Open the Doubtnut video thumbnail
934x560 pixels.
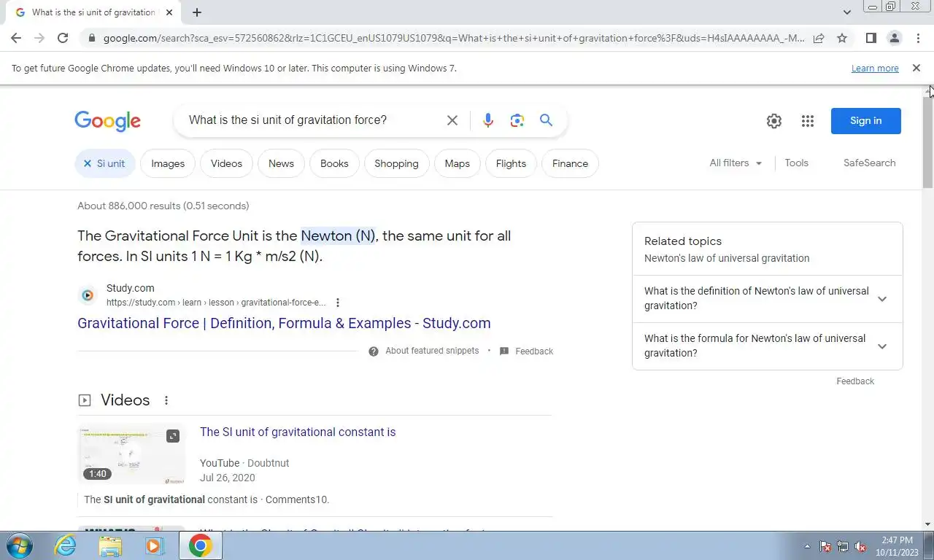pyautogui.click(x=131, y=454)
